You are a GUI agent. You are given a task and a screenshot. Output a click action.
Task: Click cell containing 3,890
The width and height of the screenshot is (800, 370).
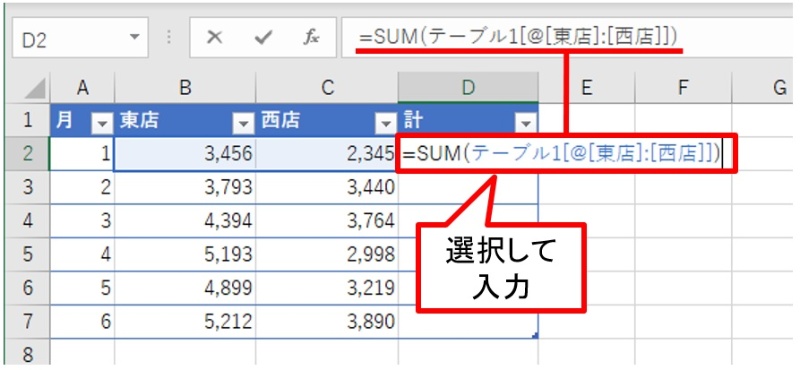pyautogui.click(x=327, y=322)
